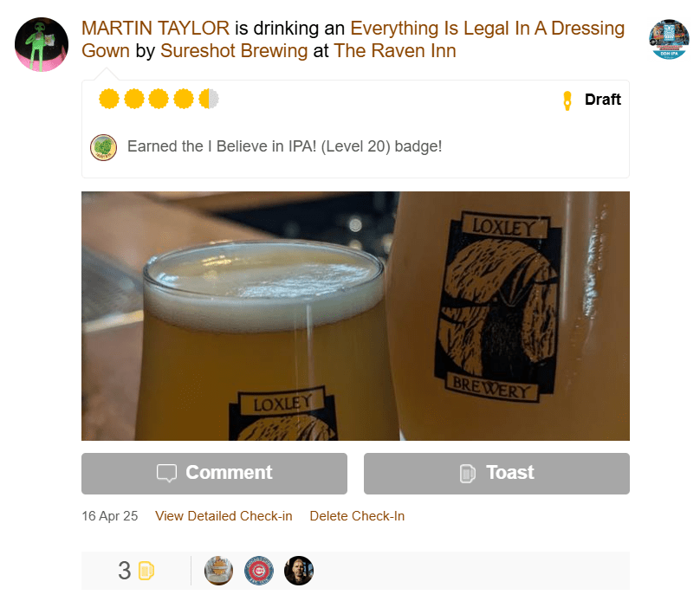The image size is (700, 601).
Task: Open the first toaster's beer glass avatar
Action: coord(218,570)
